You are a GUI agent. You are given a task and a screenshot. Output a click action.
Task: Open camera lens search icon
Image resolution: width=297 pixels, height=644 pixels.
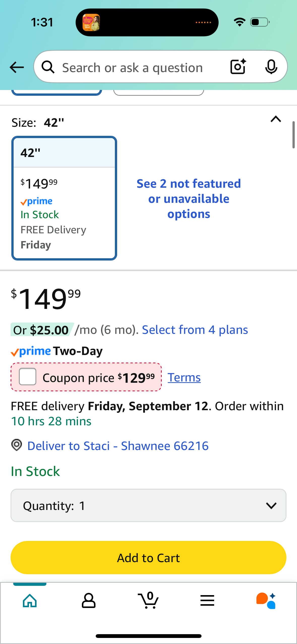pos(238,67)
